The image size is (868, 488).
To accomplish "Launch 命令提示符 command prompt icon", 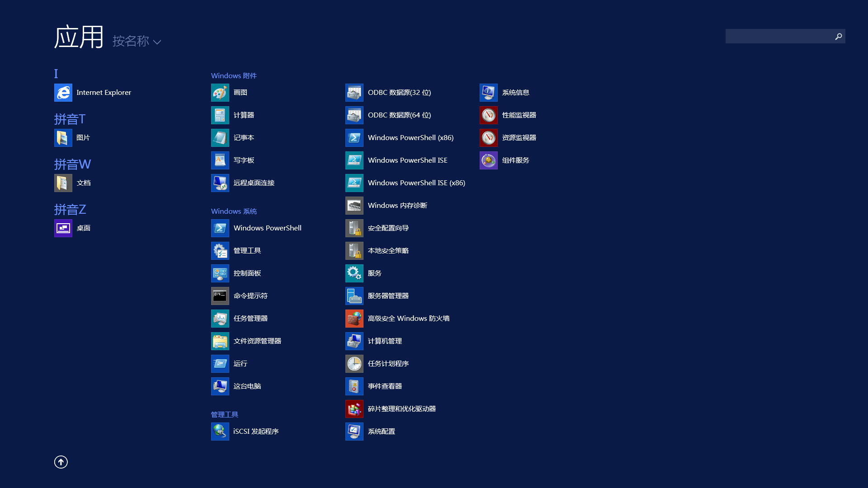I will click(x=220, y=296).
